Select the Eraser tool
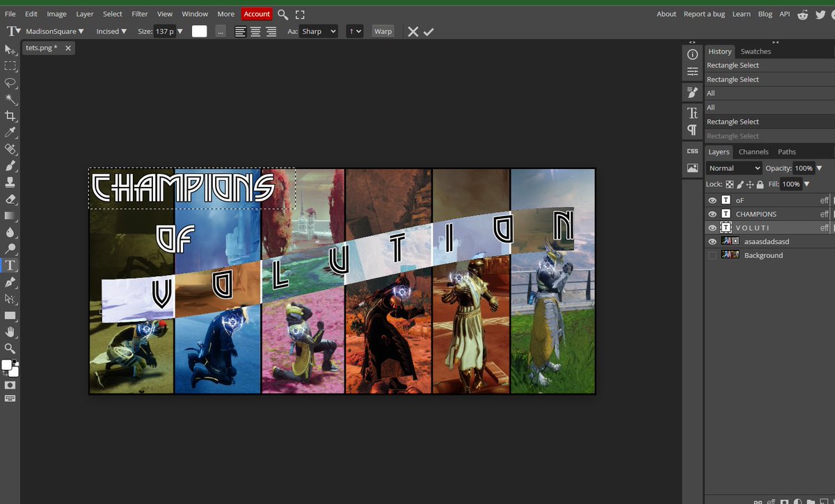This screenshot has height=504, width=835. point(10,200)
